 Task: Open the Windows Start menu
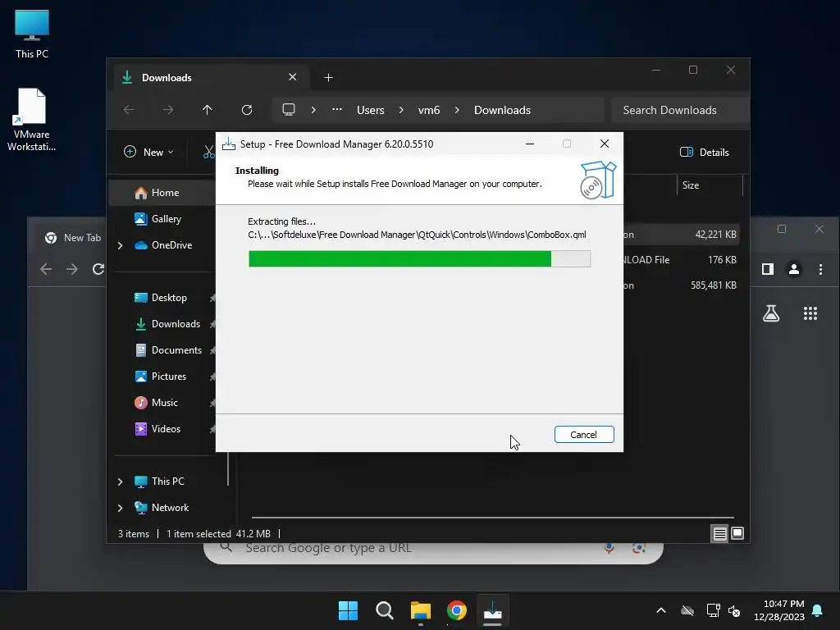tap(348, 610)
